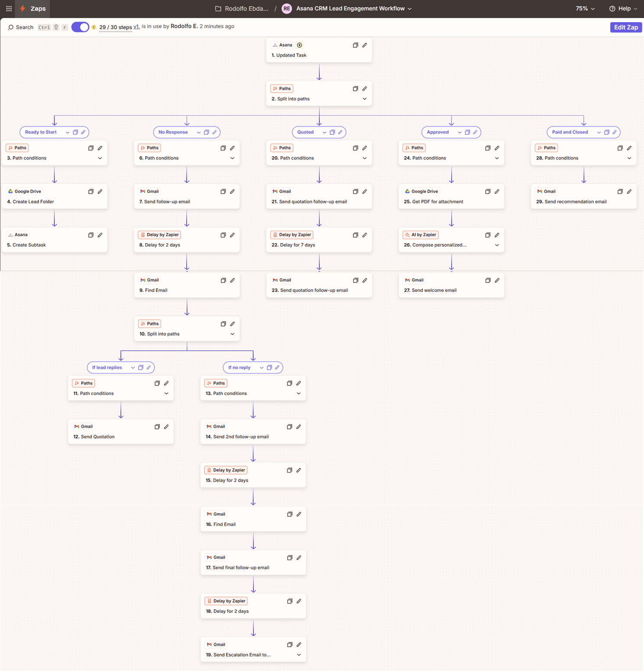
Task: Edit the Paid and Closed path pencil
Action: (615, 132)
